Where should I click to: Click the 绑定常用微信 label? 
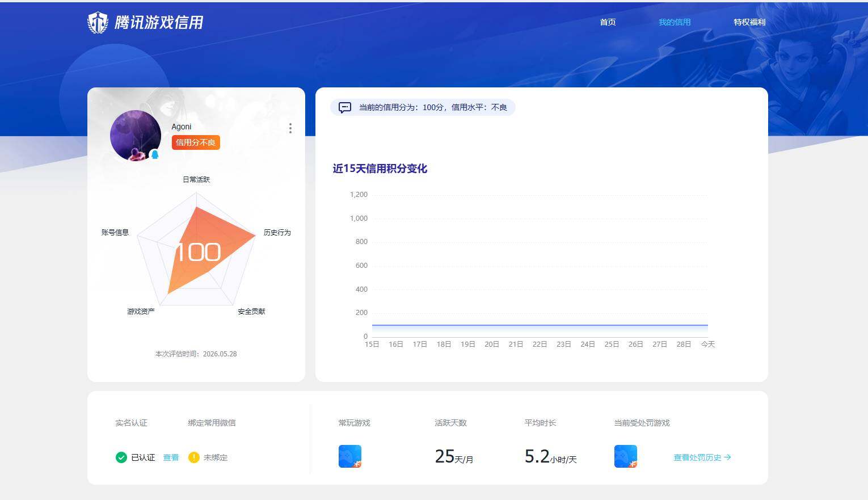pos(212,423)
